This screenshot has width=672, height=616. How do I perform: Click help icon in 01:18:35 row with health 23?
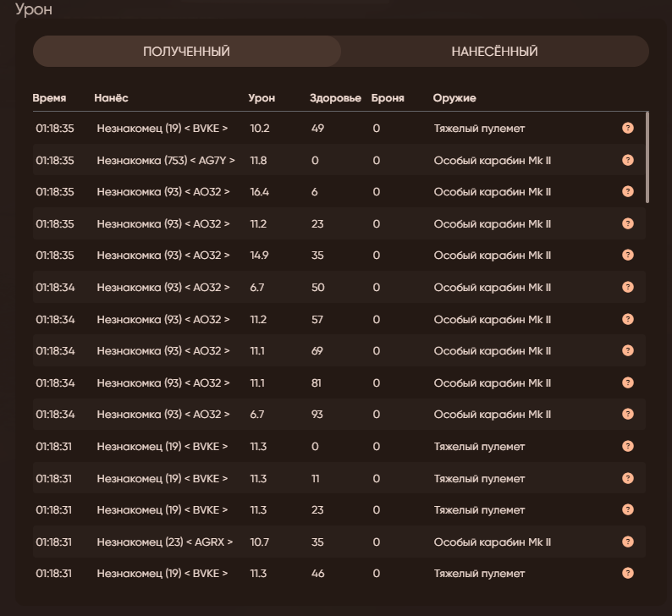pos(628,223)
